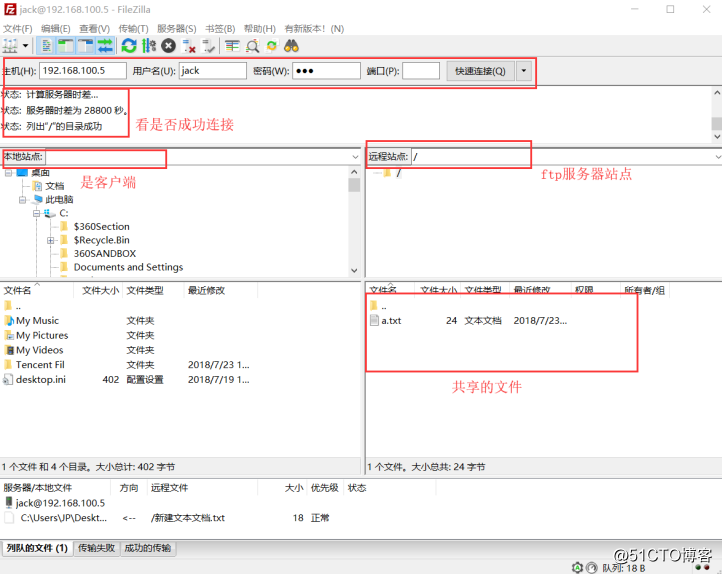Open the 书签(B) menu
This screenshot has height=574, width=722.
(220, 29)
